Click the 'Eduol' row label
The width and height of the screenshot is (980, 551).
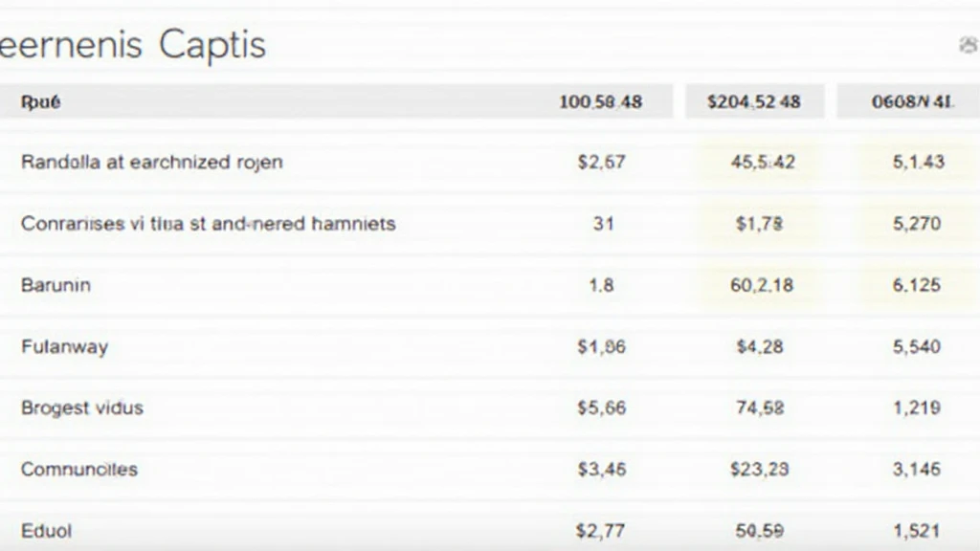(46, 530)
